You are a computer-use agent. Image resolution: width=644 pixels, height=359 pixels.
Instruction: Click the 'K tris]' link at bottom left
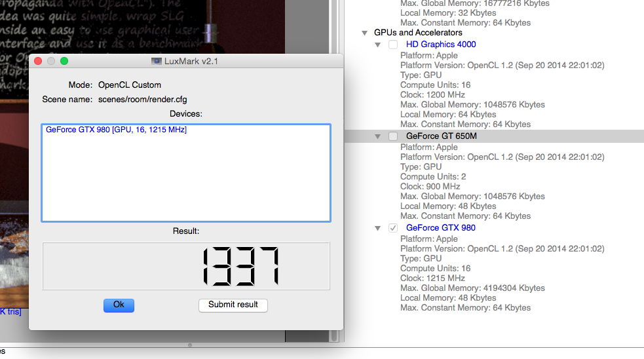pyautogui.click(x=10, y=312)
